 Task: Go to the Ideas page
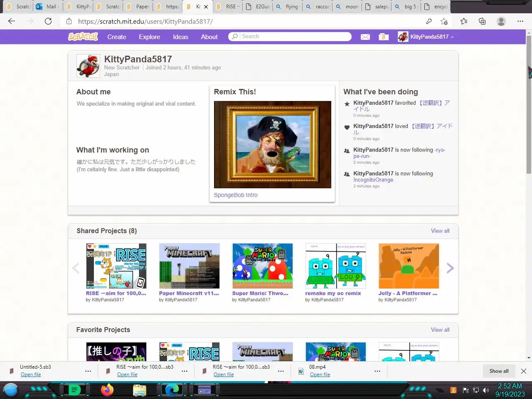[180, 37]
